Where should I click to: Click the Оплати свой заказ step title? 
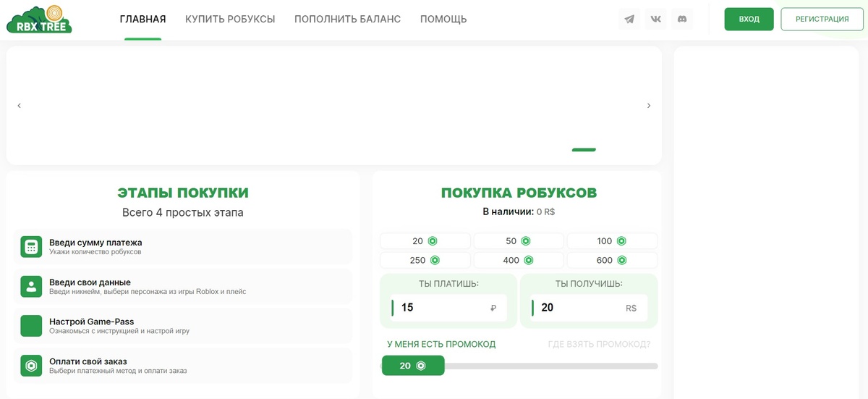tap(88, 361)
